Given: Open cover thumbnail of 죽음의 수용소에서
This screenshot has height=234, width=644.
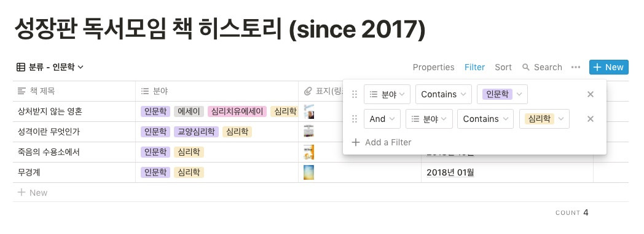Looking at the screenshot, I should (x=308, y=152).
